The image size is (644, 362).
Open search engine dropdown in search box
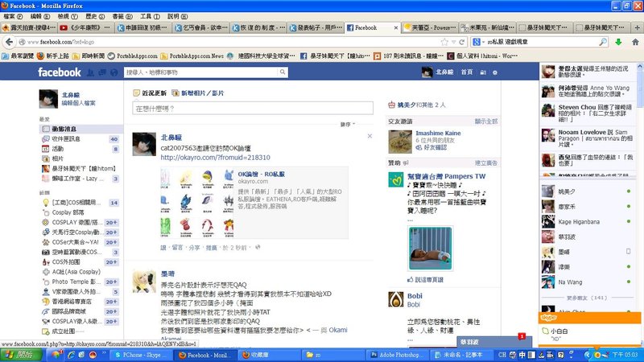coord(478,42)
